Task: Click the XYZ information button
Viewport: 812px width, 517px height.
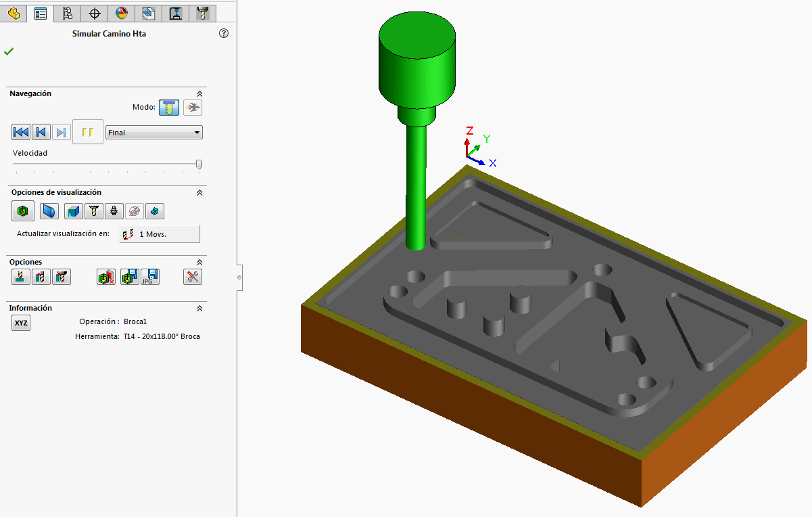Action: pos(20,323)
